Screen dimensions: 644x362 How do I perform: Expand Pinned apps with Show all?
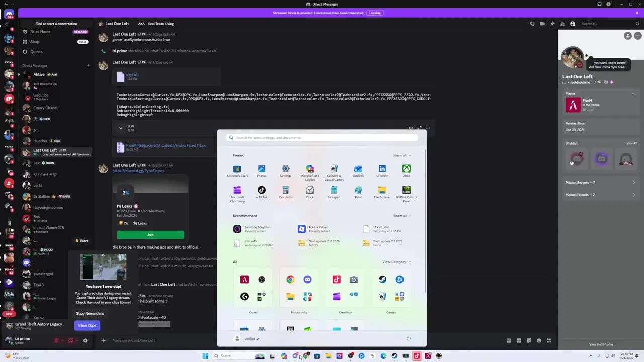(401, 155)
